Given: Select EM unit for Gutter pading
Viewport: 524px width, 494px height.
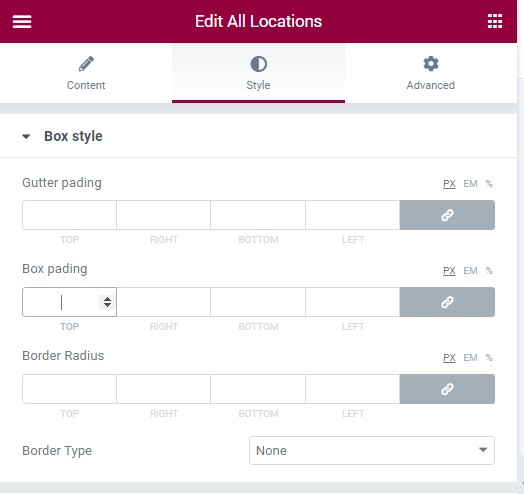Looking at the screenshot, I should 470,184.
